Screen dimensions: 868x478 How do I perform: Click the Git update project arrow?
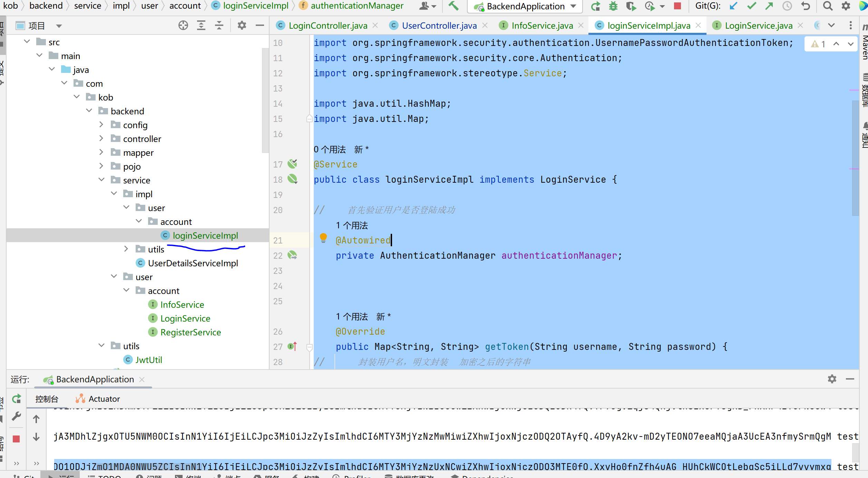coord(733,6)
